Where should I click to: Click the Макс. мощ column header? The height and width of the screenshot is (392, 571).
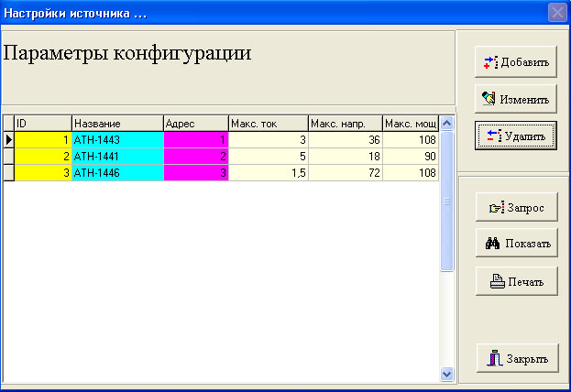point(411,124)
